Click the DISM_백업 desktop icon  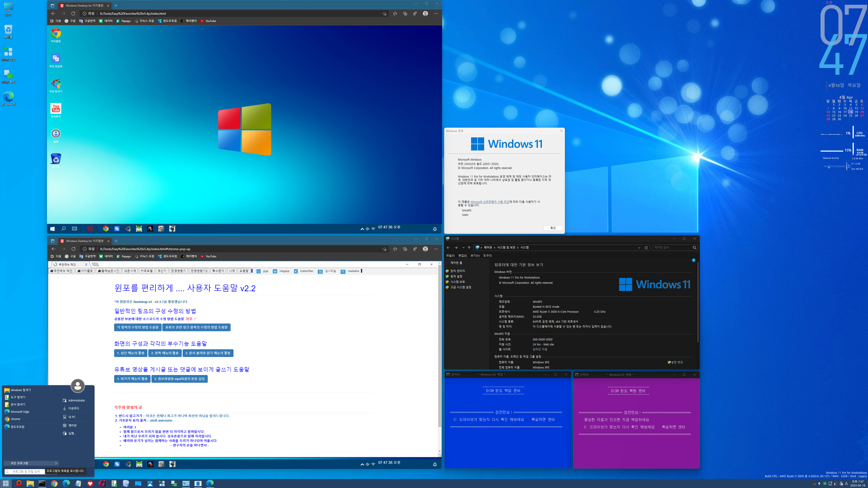[8, 54]
